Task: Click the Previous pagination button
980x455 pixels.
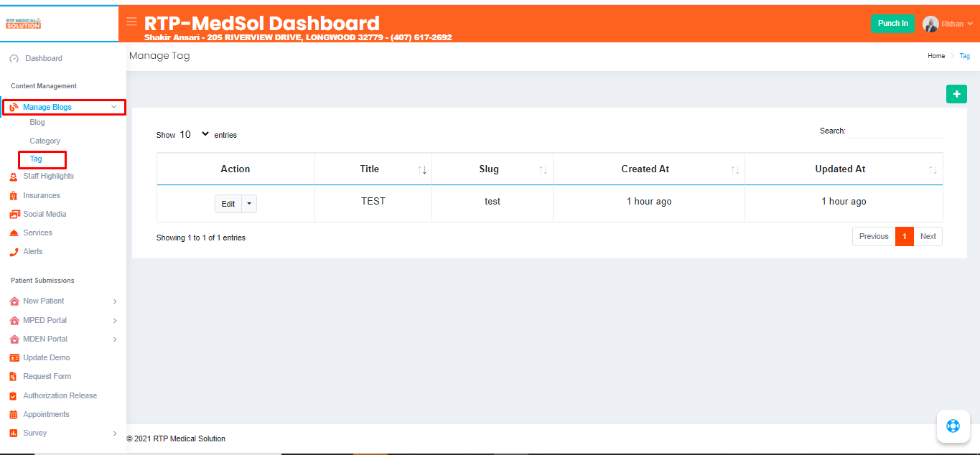Action: (874, 236)
